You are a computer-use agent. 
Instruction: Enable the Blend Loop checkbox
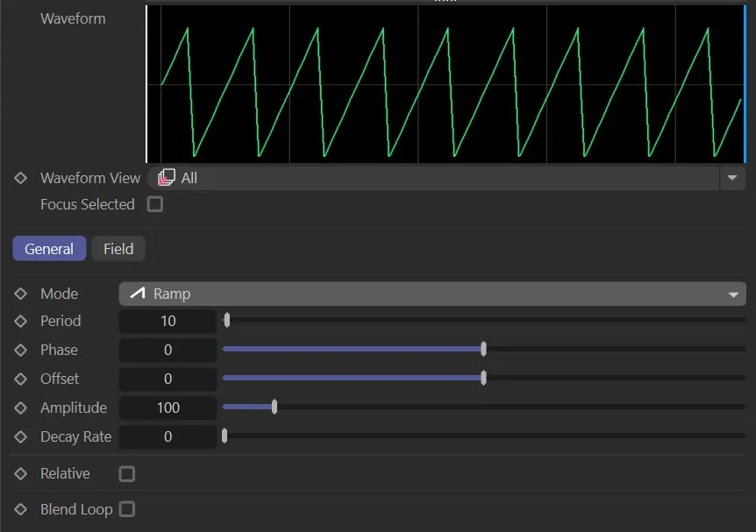click(x=126, y=509)
